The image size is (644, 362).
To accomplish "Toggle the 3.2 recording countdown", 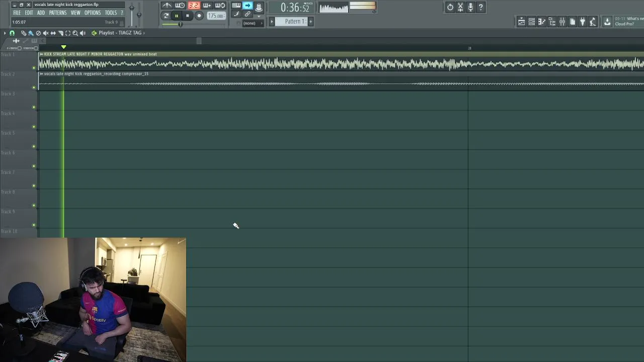I will pyautogui.click(x=194, y=6).
